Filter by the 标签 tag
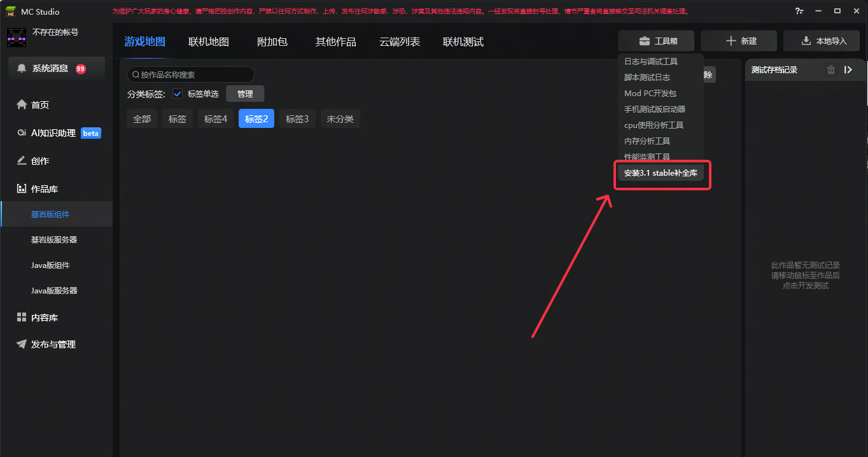 click(x=178, y=119)
